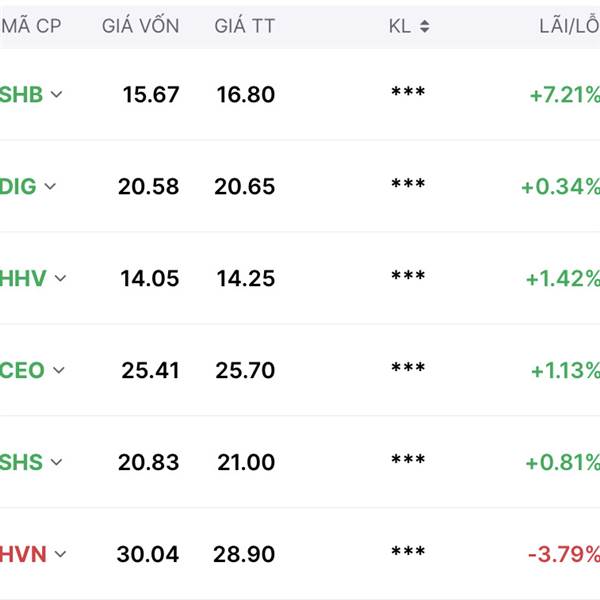Viewport: 600px width, 600px height.
Task: Expand the SHS row chevron
Action: (57, 462)
